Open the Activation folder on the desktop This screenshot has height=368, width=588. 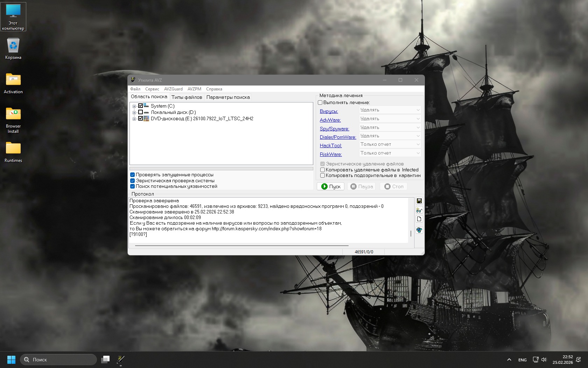pos(13,83)
